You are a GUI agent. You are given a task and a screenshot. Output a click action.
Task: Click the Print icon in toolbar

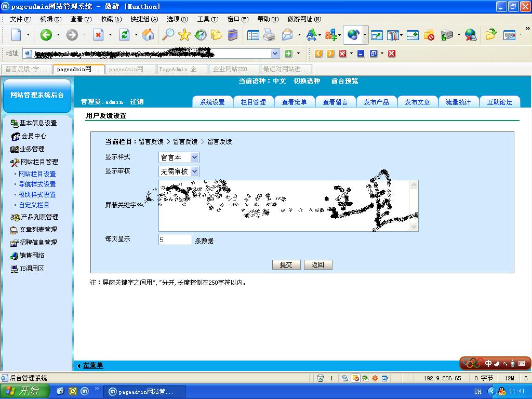point(269,35)
